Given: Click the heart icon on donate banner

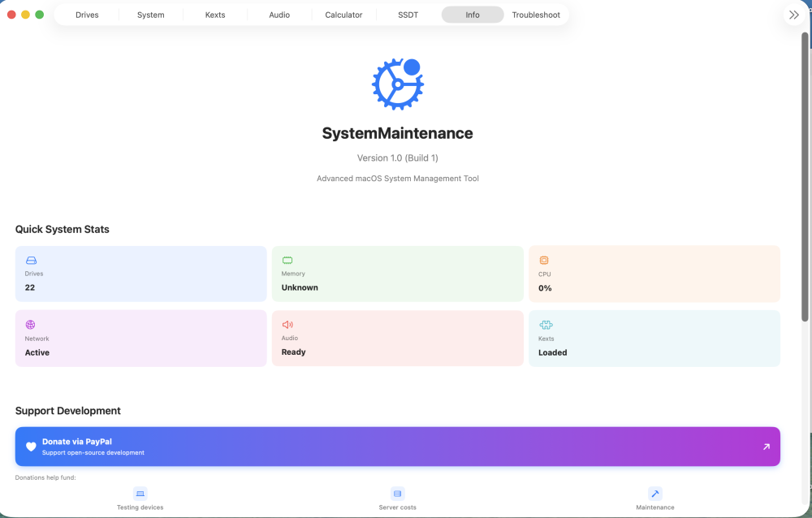Looking at the screenshot, I should tap(31, 447).
